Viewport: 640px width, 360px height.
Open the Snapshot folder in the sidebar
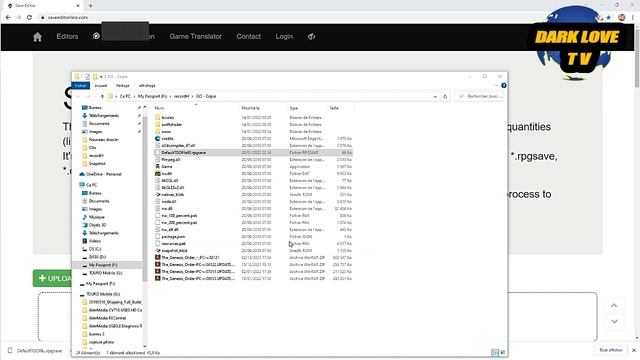pyautogui.click(x=97, y=164)
